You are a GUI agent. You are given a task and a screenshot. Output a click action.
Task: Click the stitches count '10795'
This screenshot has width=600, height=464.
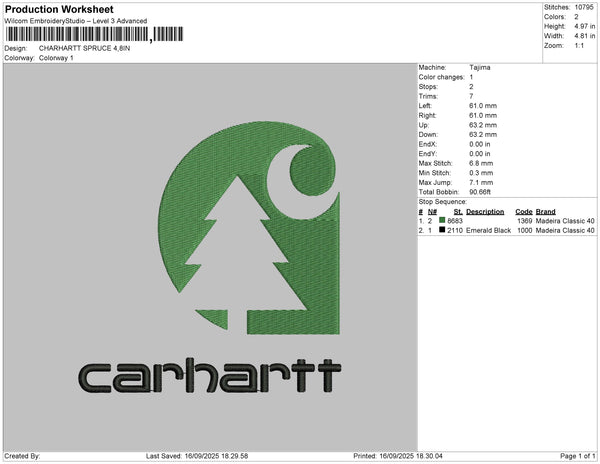[584, 7]
